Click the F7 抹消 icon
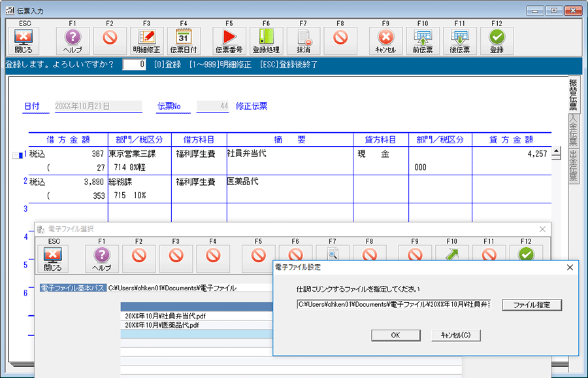This screenshot has width=588, height=378. 303,41
